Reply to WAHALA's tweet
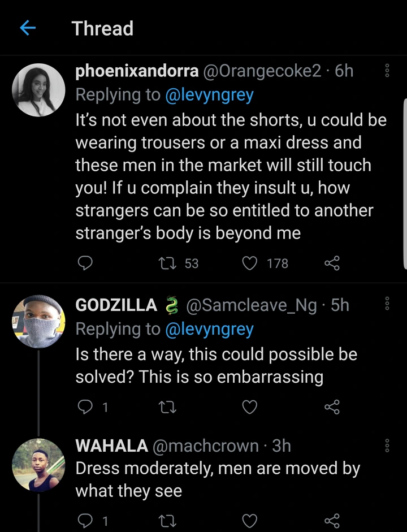407x532 pixels. pos(85,520)
